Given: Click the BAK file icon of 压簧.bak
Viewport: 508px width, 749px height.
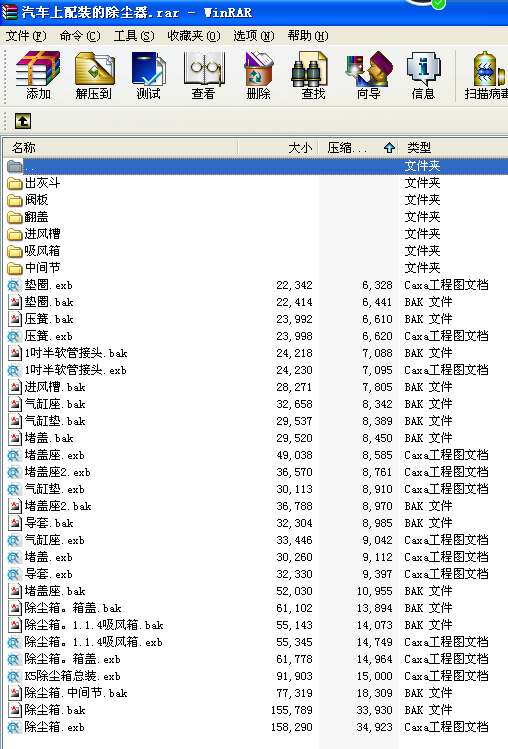Looking at the screenshot, I should pos(15,319).
